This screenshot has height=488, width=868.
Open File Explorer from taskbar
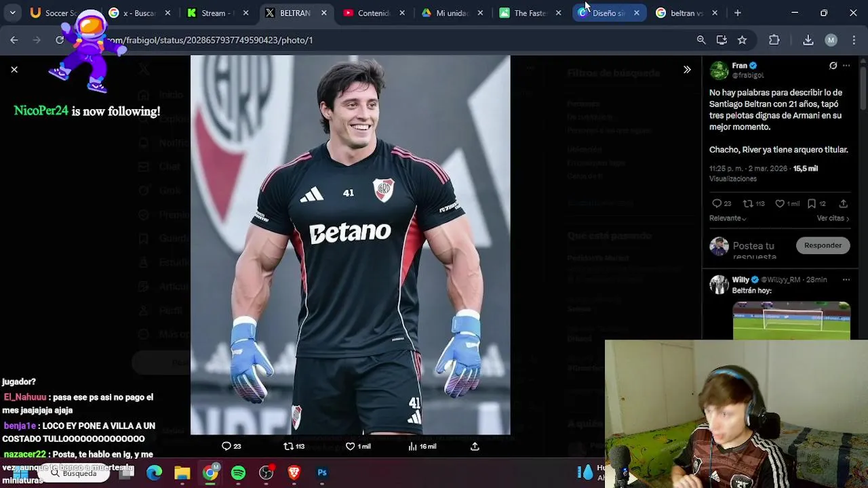[182, 473]
